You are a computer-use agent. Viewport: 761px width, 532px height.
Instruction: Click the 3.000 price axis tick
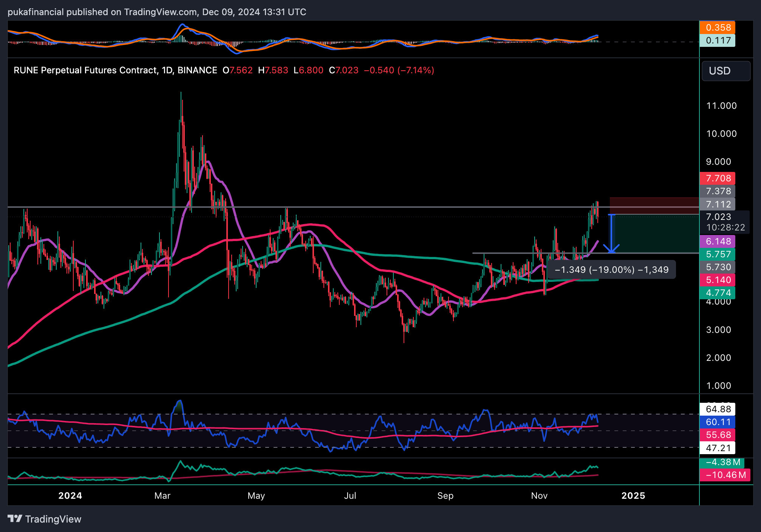719,330
